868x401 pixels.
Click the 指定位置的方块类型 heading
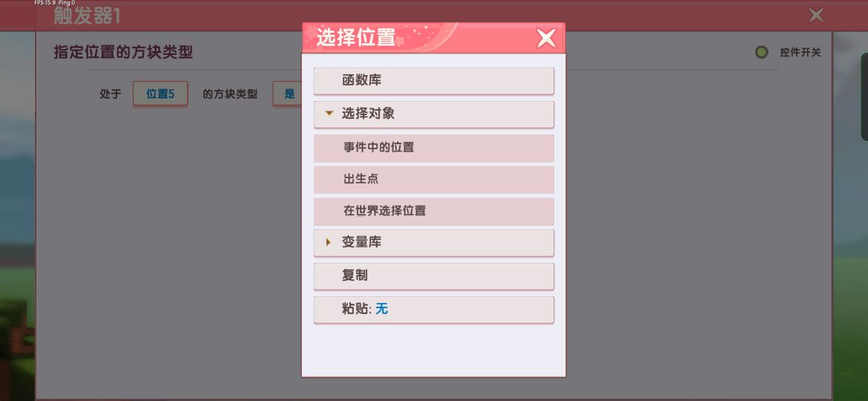[x=123, y=53]
